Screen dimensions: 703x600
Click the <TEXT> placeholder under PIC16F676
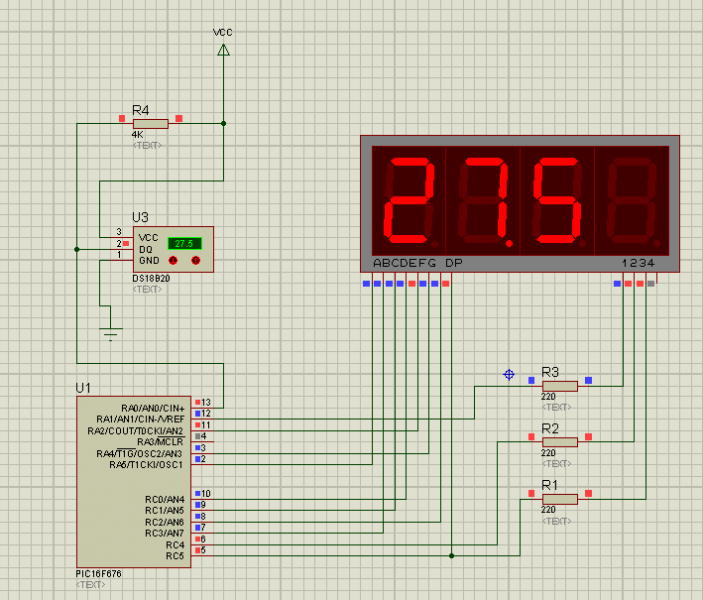[91, 584]
